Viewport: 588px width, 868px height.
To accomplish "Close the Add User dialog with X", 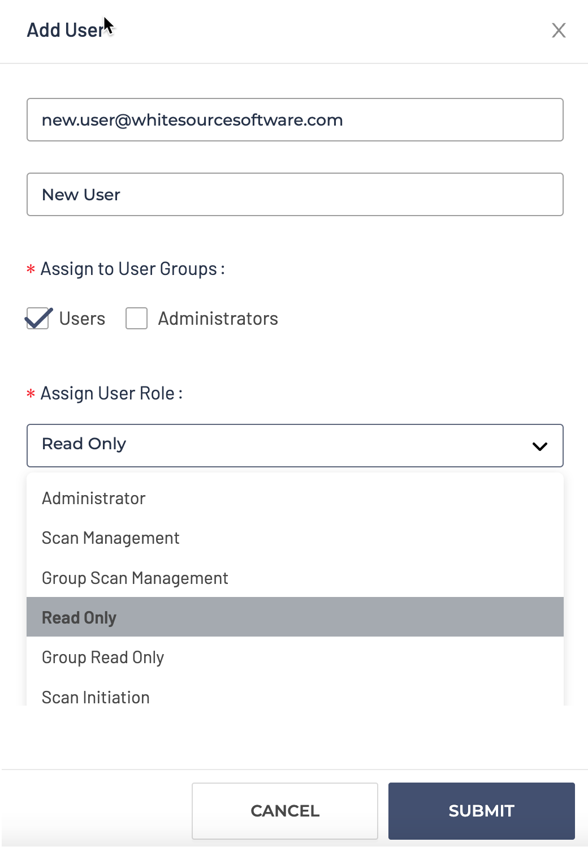I will [559, 31].
